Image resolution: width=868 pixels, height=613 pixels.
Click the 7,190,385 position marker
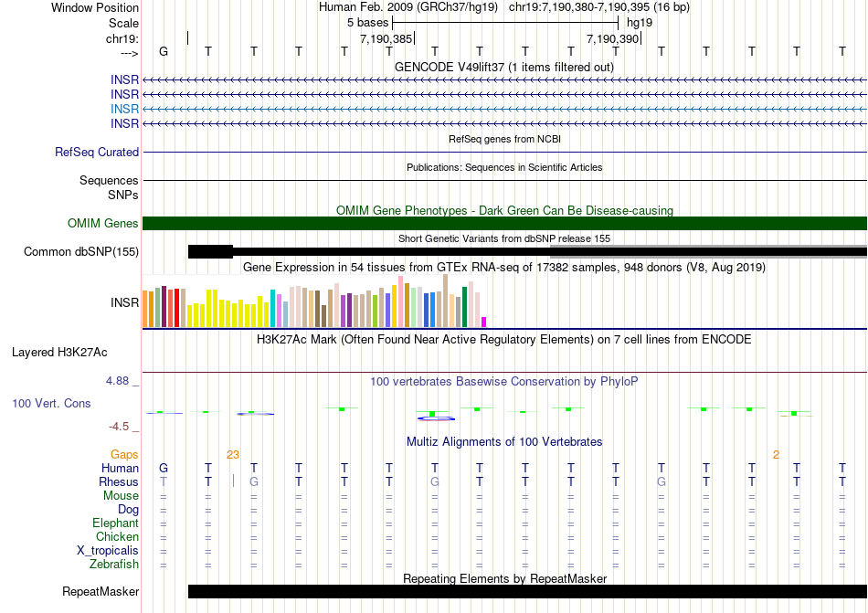tap(386, 38)
